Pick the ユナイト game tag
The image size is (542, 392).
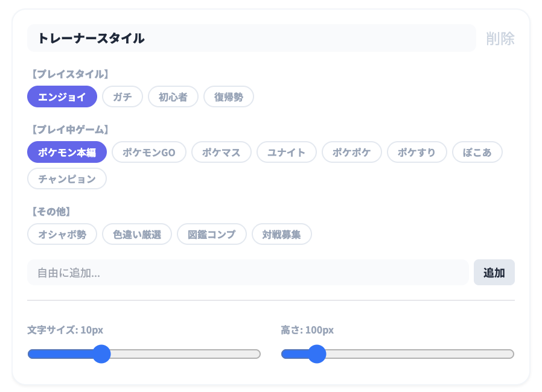(287, 152)
